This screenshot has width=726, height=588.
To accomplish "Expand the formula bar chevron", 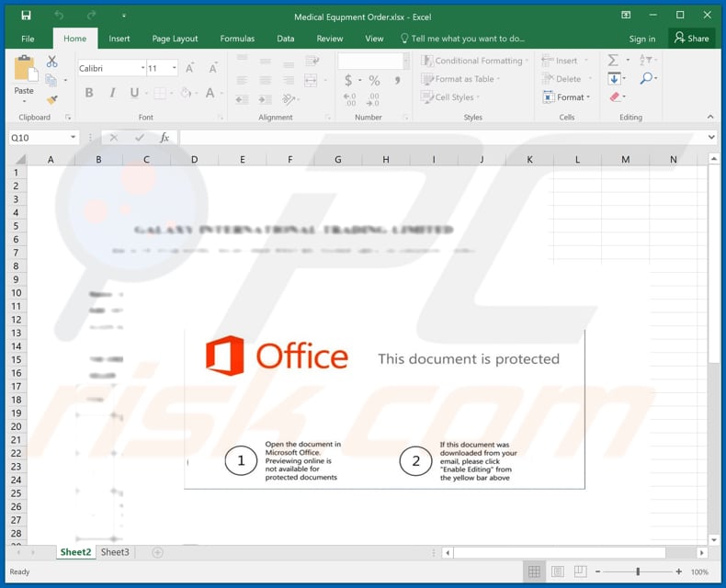I will pos(711,137).
